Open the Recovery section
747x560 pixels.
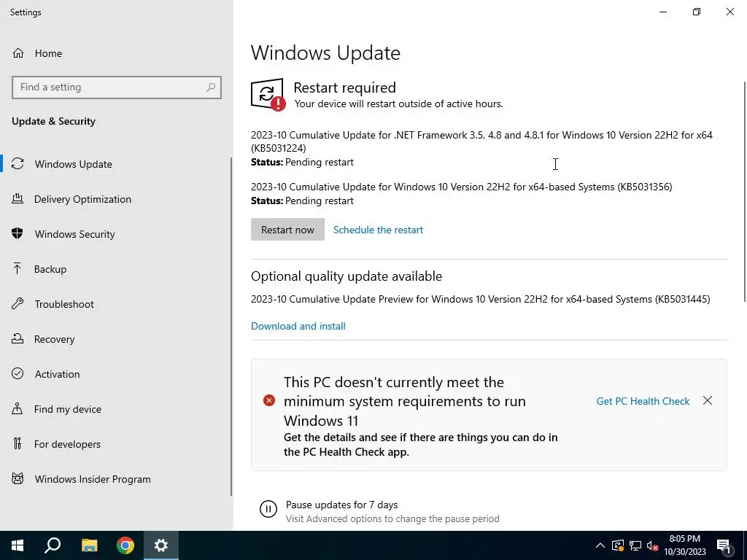click(x=116, y=339)
